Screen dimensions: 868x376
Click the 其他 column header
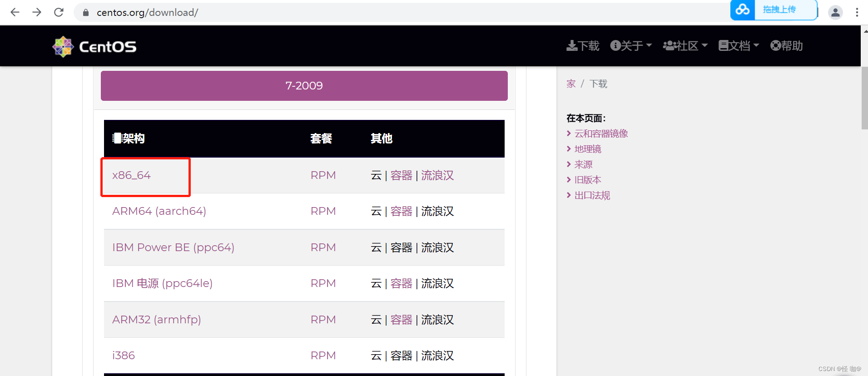point(382,139)
